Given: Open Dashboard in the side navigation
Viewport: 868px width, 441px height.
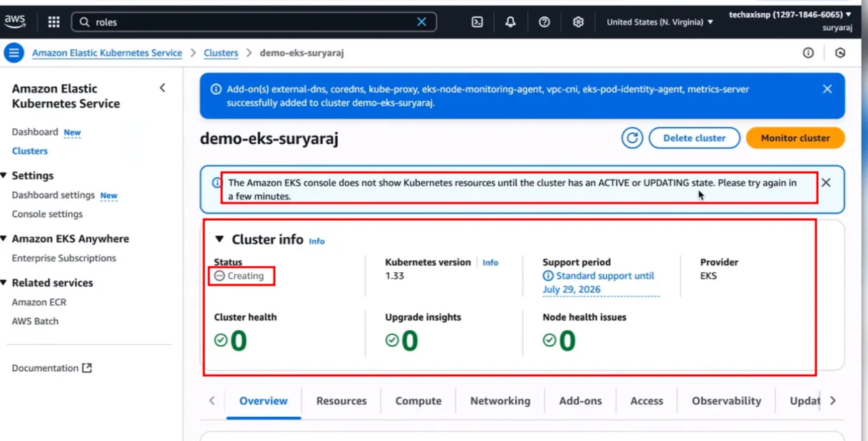Looking at the screenshot, I should (x=35, y=132).
